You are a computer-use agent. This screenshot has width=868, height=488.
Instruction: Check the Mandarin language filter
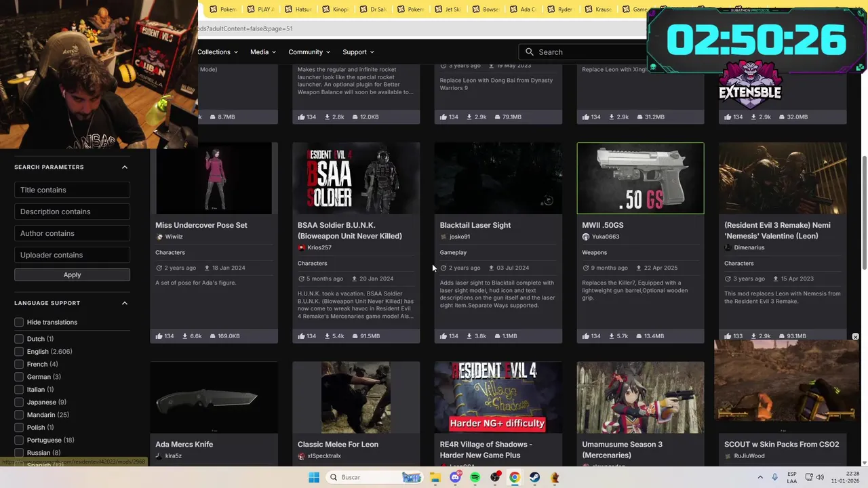[19, 415]
